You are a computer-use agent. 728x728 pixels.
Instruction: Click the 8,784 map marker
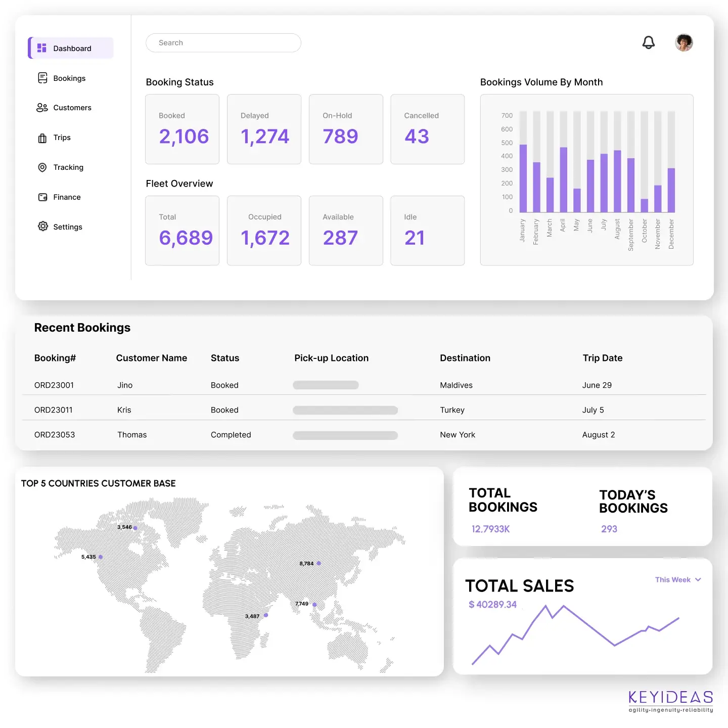318,563
